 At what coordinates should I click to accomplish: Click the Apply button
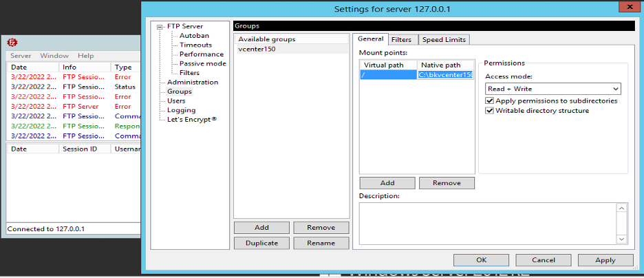[x=605, y=260]
